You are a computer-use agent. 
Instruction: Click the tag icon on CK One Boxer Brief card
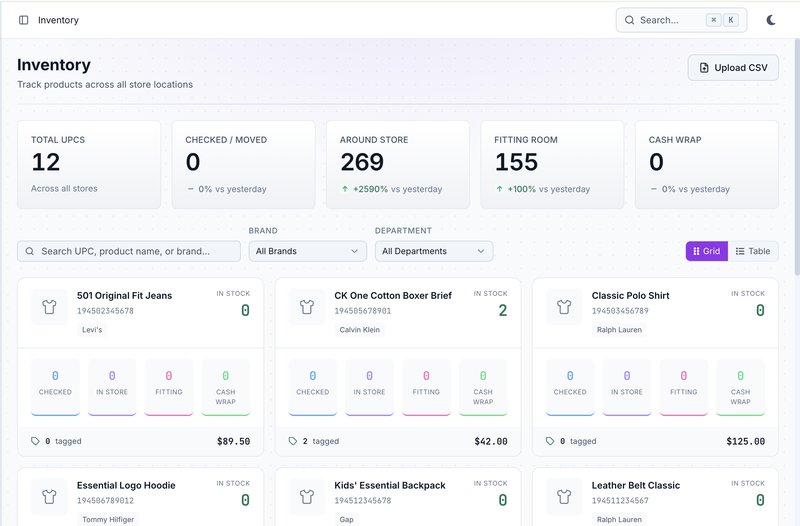coord(293,441)
